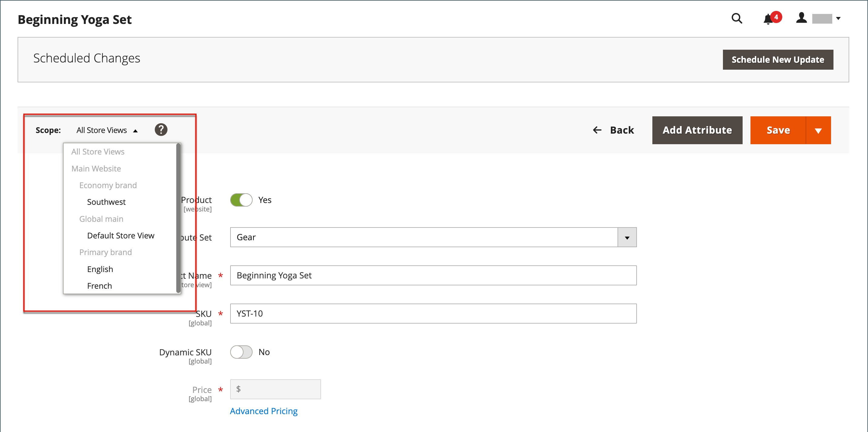Image resolution: width=868 pixels, height=432 pixels.
Task: Click Schedule New Update button
Action: (x=778, y=60)
